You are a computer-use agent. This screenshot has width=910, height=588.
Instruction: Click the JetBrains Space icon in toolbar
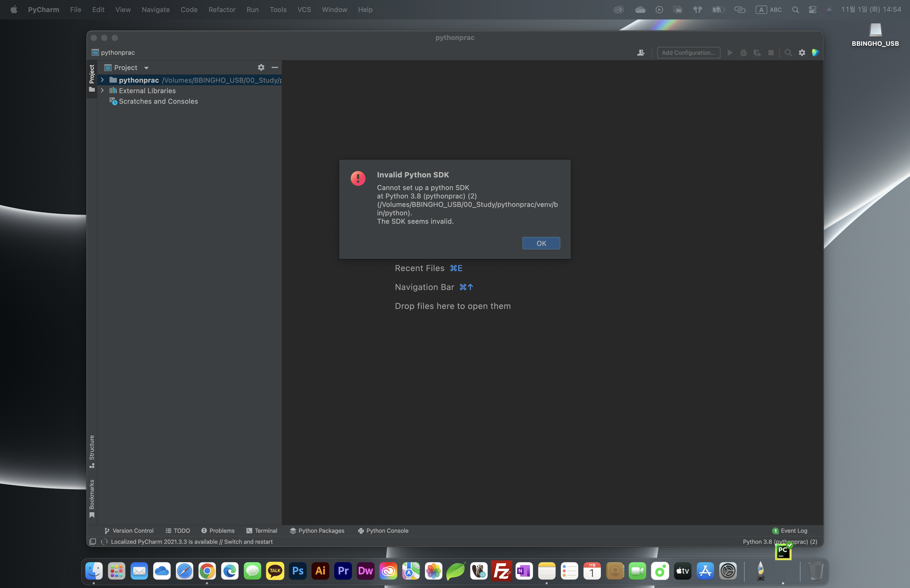[x=815, y=53]
